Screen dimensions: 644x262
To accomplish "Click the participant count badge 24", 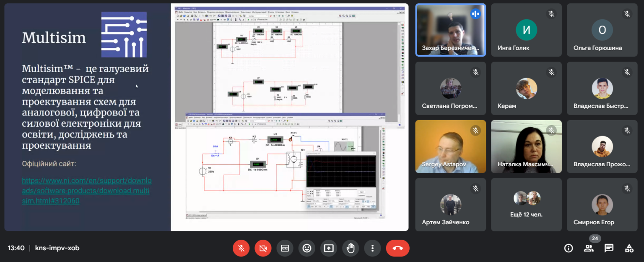I will (595, 238).
